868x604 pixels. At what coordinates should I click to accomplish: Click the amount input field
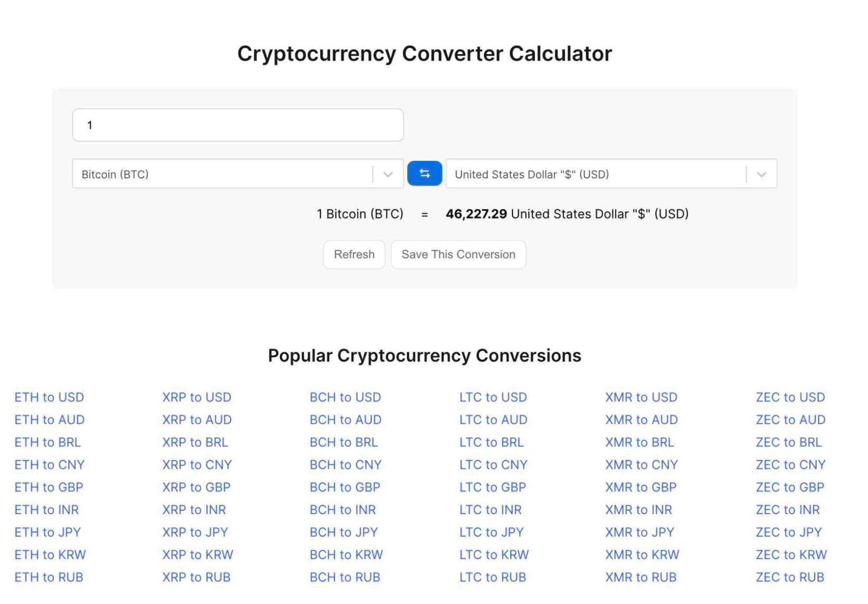point(238,125)
